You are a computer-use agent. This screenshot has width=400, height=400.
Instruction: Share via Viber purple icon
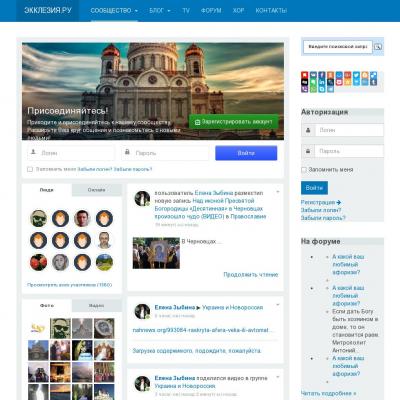[305, 89]
